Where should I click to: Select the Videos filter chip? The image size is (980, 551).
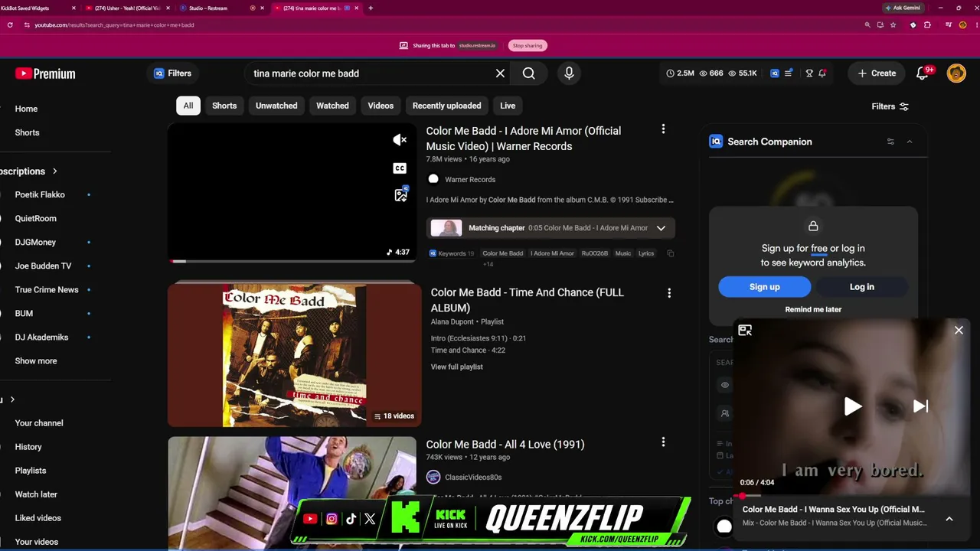tap(381, 106)
